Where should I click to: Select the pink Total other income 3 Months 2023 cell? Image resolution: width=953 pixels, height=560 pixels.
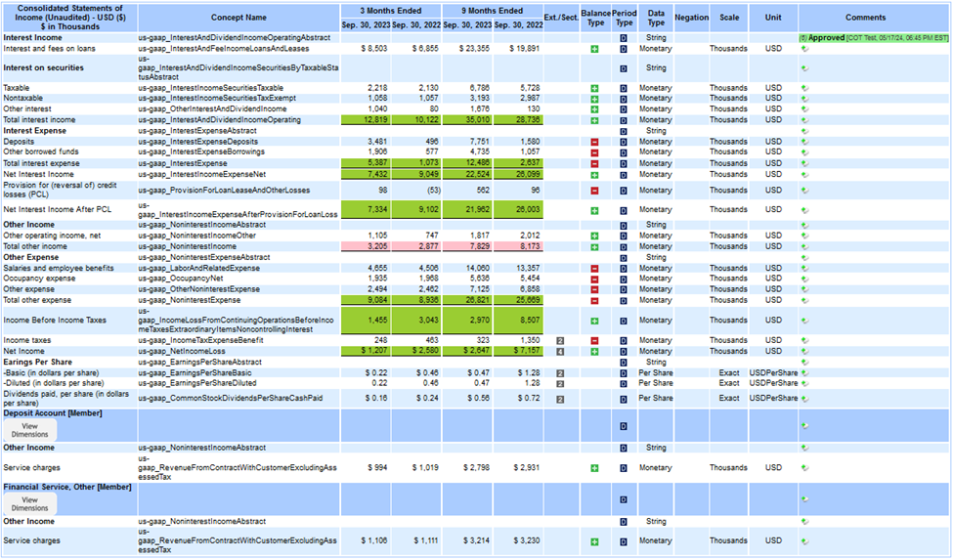tap(364, 246)
